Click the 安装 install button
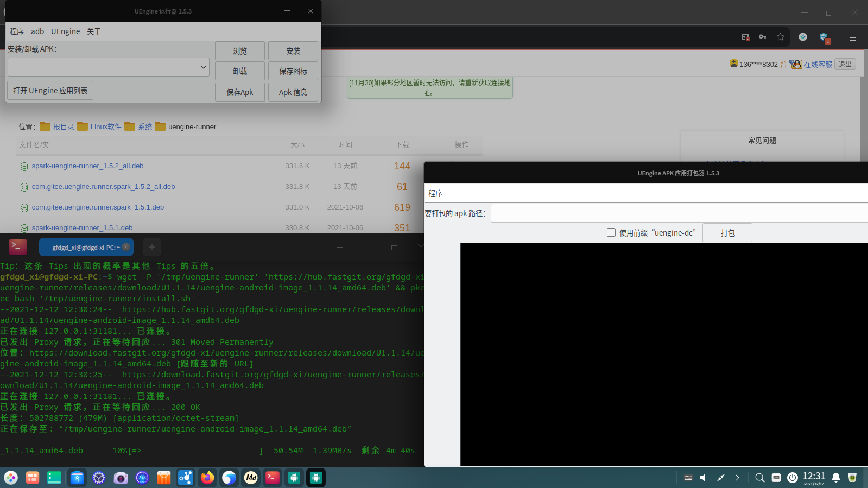 tap(293, 51)
